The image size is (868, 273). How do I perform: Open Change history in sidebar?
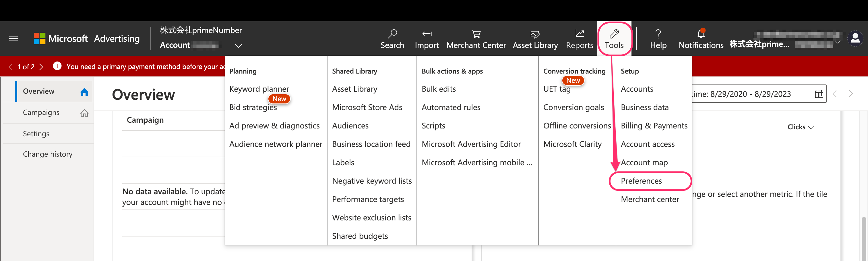point(49,154)
